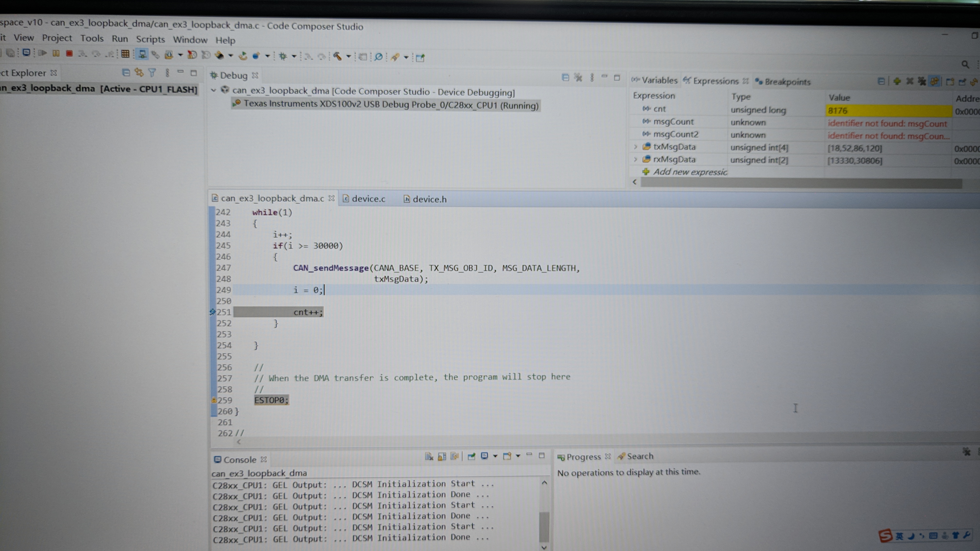Switch to the Breakpoints tab
This screenshot has width=980, height=551.
[787, 82]
